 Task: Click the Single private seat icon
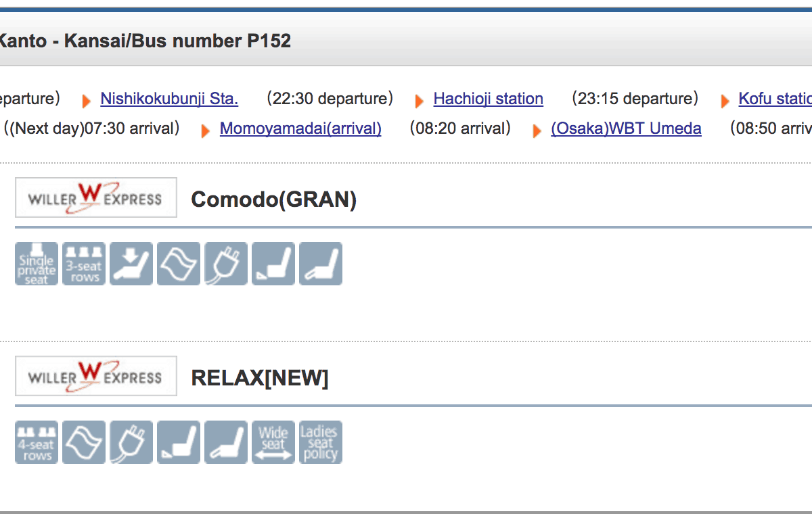tap(37, 264)
